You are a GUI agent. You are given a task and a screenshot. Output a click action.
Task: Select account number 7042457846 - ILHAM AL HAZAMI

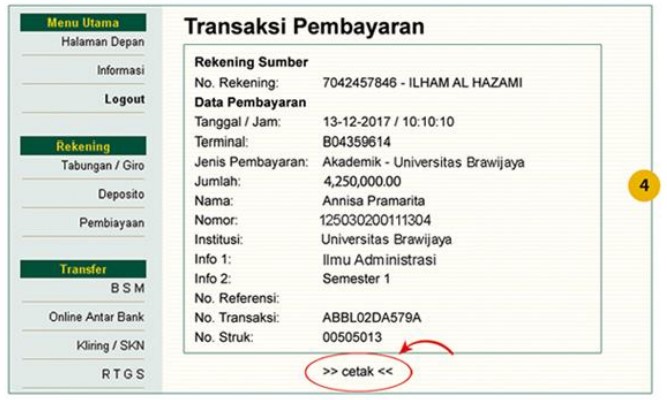pos(422,83)
